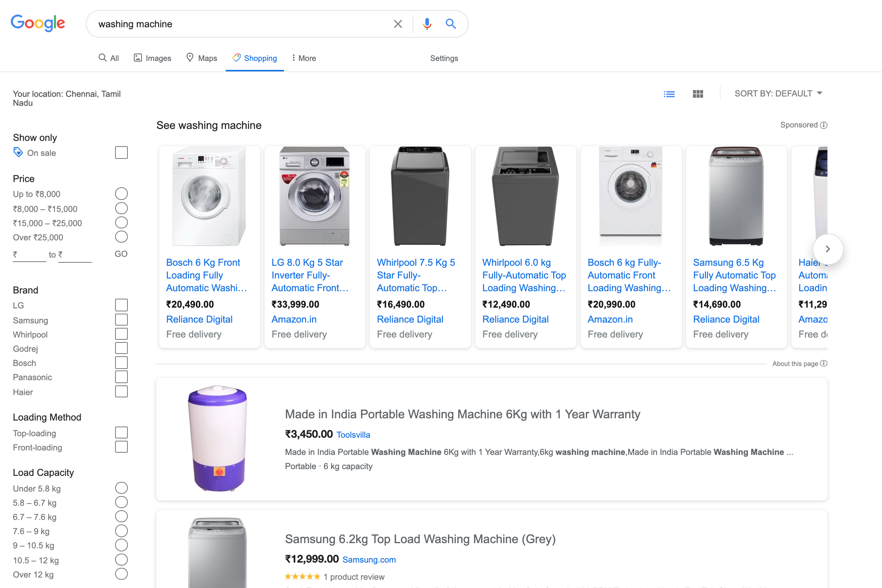Open Bosch 6 Kg Front Loading product thumbnail
The height and width of the screenshot is (588, 882).
pyautogui.click(x=209, y=197)
